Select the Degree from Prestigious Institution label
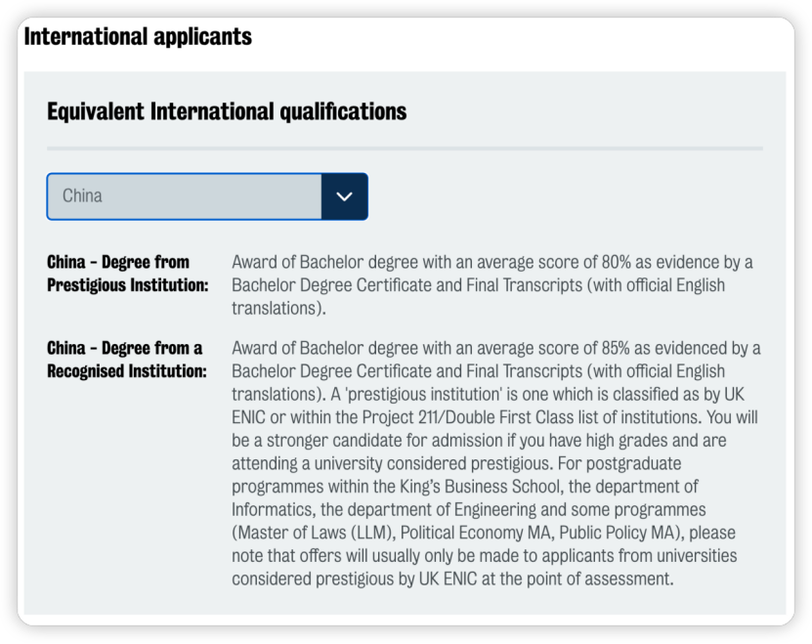 click(x=127, y=274)
